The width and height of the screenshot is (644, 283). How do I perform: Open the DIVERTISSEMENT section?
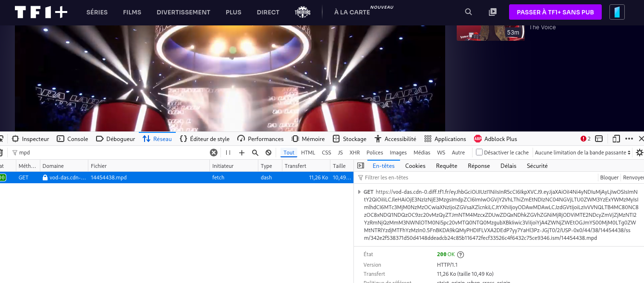point(183,12)
